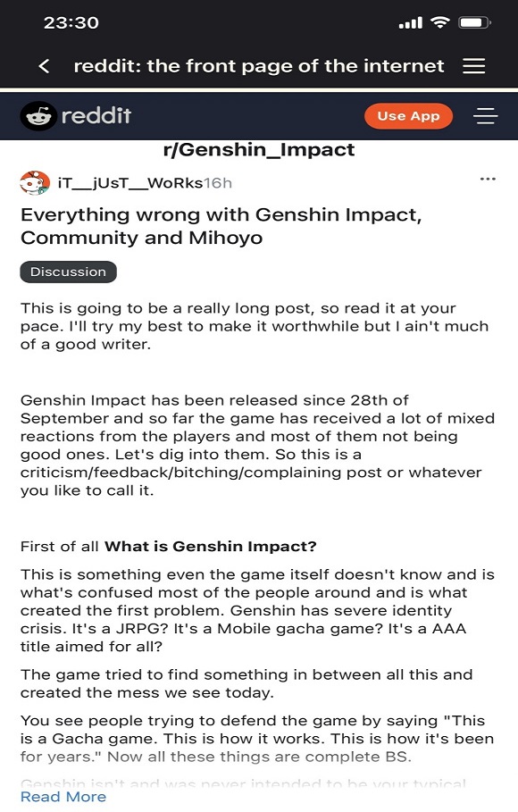Tap the battery indicator icon

(474, 22)
